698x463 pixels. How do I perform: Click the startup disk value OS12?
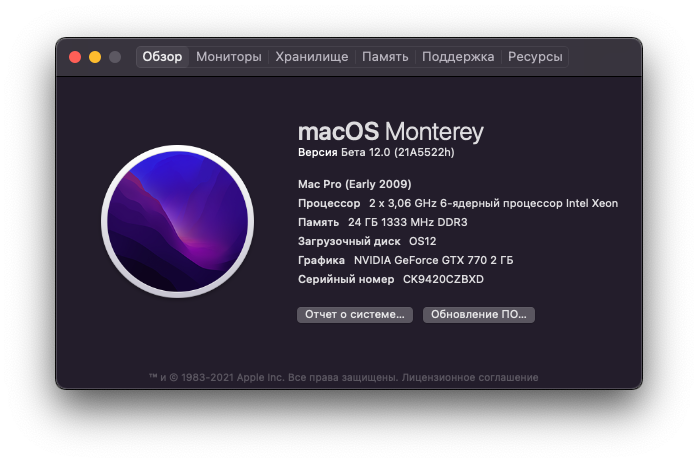(x=422, y=241)
